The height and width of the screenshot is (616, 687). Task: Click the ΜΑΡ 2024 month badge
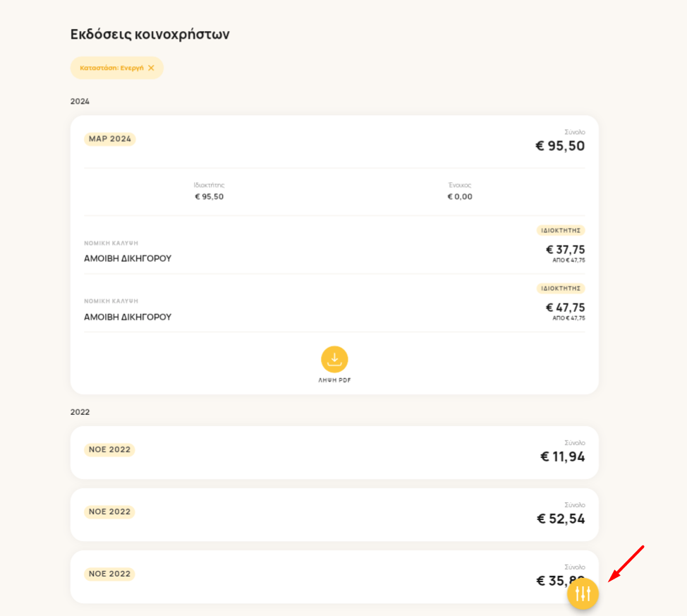109,139
